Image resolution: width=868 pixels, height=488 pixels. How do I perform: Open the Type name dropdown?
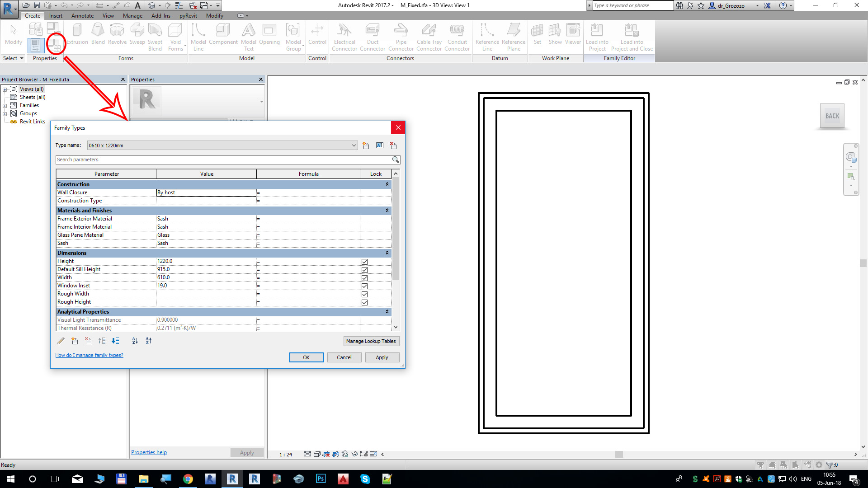(354, 145)
